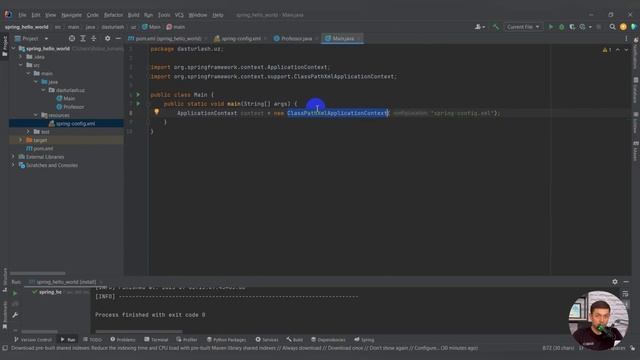Hide the Project panel with minus icon
This screenshot has height=360, width=640.
pyautogui.click(x=118, y=38)
